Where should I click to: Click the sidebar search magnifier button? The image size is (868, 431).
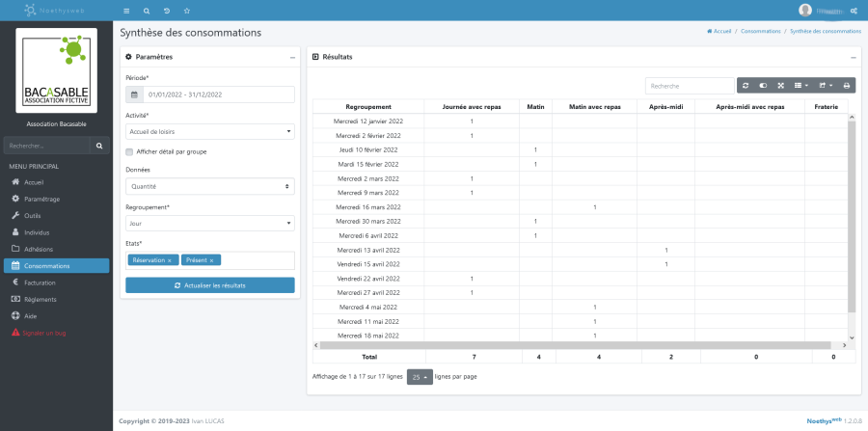click(x=99, y=146)
